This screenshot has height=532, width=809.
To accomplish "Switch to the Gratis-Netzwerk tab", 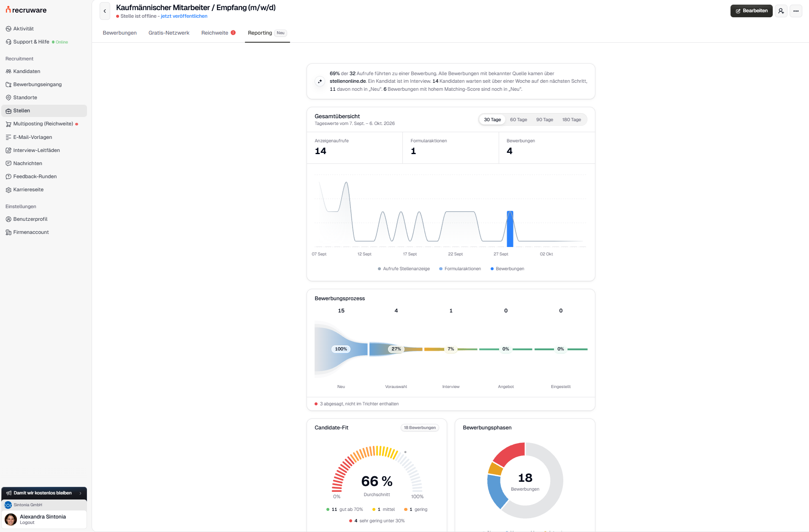I will coord(169,33).
